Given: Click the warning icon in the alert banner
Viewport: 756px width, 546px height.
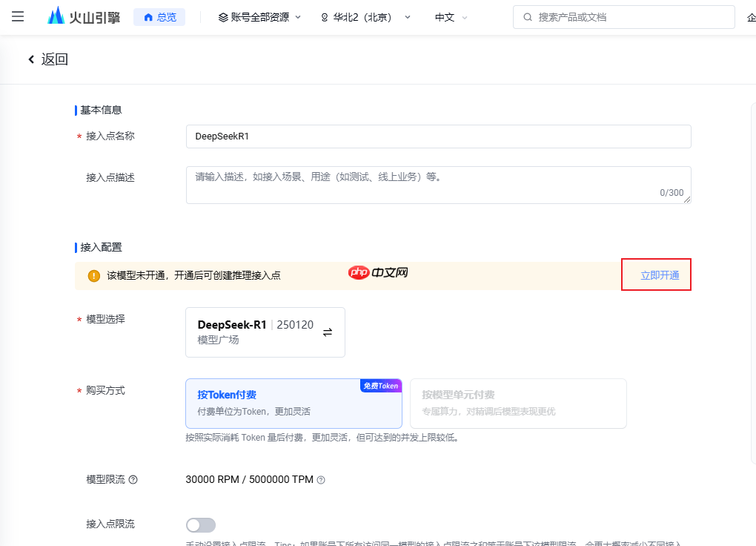Looking at the screenshot, I should pyautogui.click(x=93, y=274).
